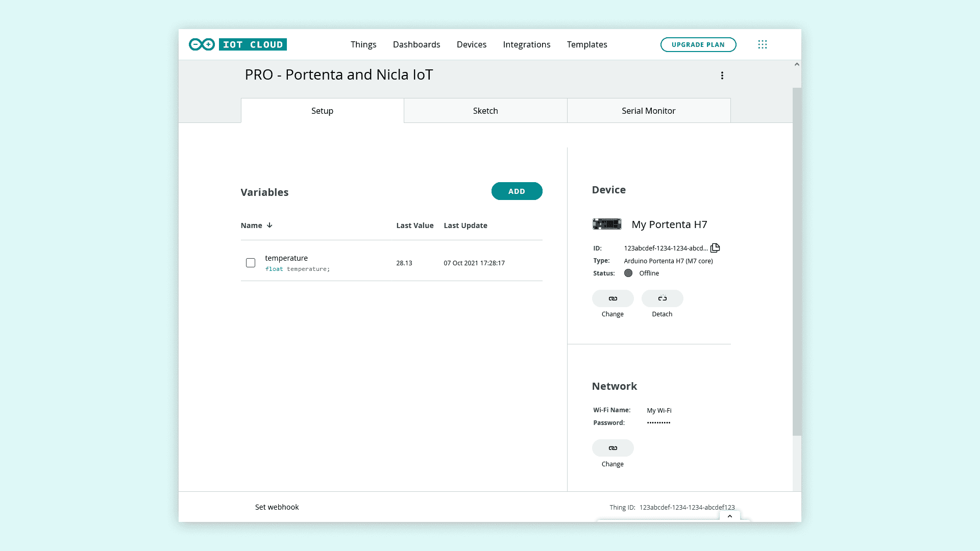Screen dimensions: 980x551
Task: Click the ADD variable button
Action: click(x=517, y=191)
